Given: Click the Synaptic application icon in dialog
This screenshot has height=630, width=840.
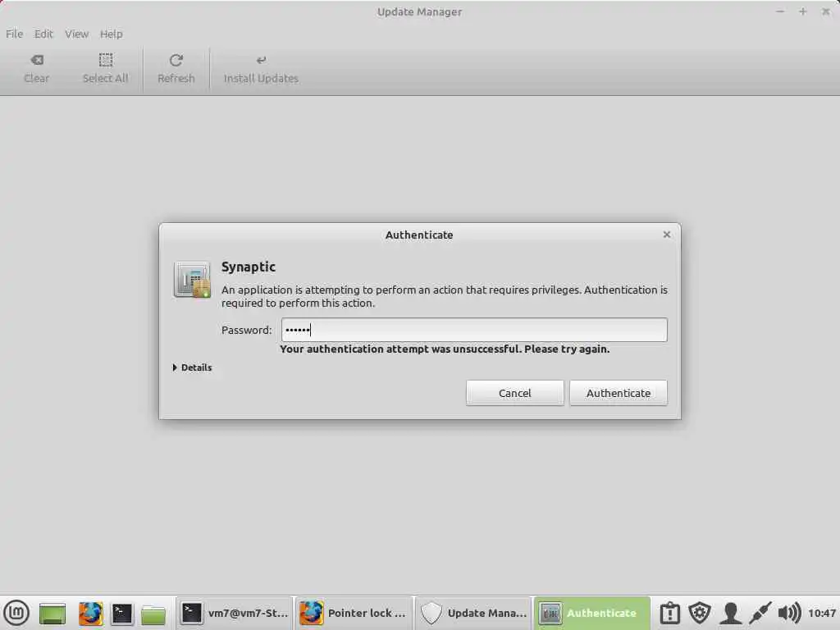Looking at the screenshot, I should (192, 279).
